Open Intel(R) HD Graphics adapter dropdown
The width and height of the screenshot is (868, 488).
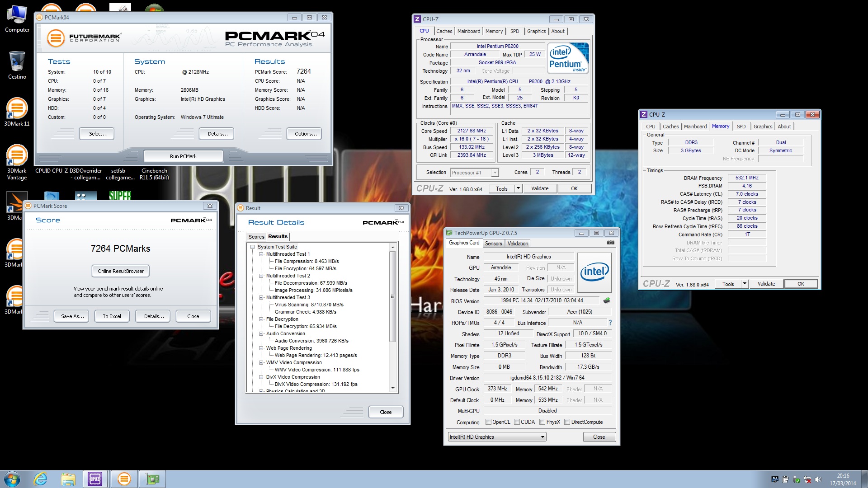[x=497, y=437]
